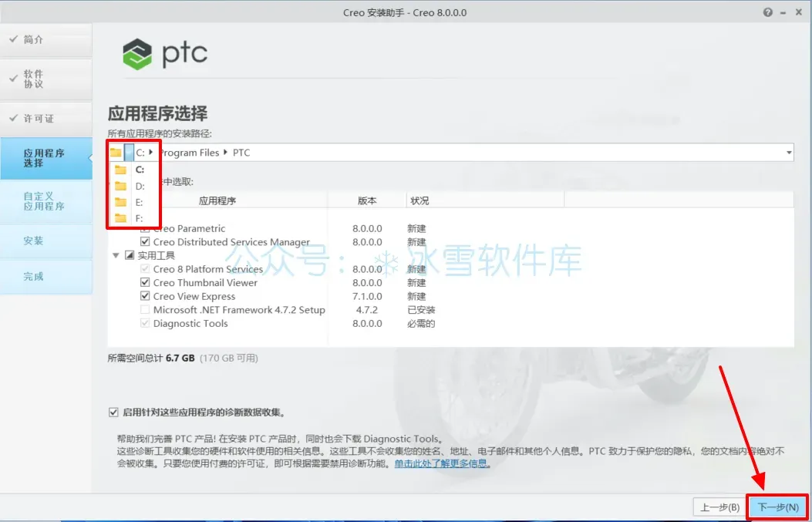Go to the 简介 step

tap(46, 39)
